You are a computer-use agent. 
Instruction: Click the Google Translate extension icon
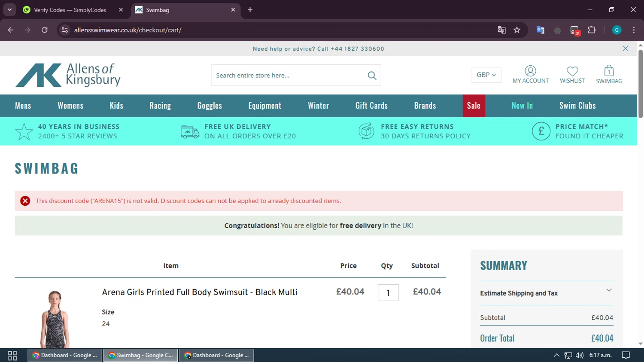(541, 30)
